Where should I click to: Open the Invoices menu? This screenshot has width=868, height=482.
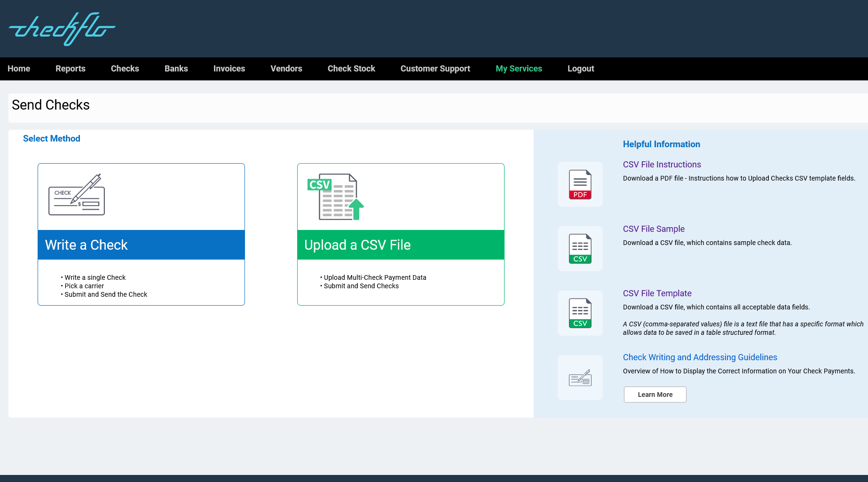click(x=229, y=69)
